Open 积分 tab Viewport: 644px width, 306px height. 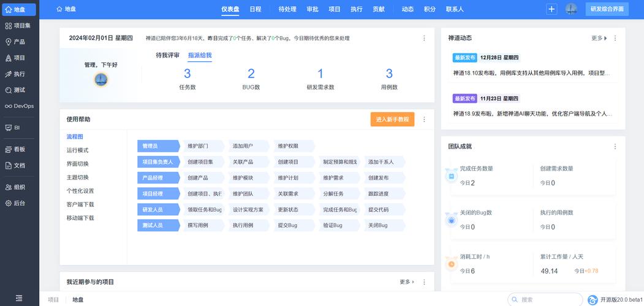(430, 9)
